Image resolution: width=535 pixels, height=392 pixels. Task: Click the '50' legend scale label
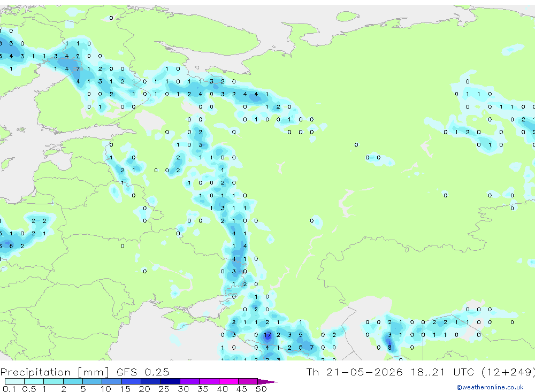[261, 389]
